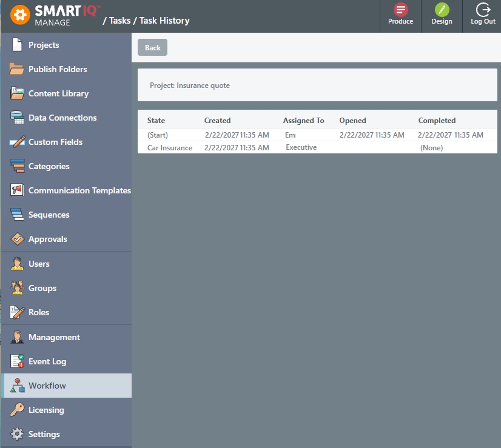
Task: Click the Content Library icon
Action: 16,93
